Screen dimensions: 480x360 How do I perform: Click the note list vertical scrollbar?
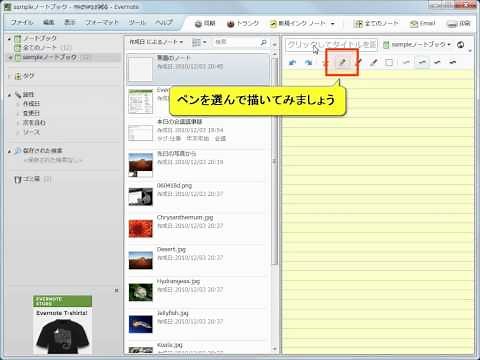tap(275, 162)
